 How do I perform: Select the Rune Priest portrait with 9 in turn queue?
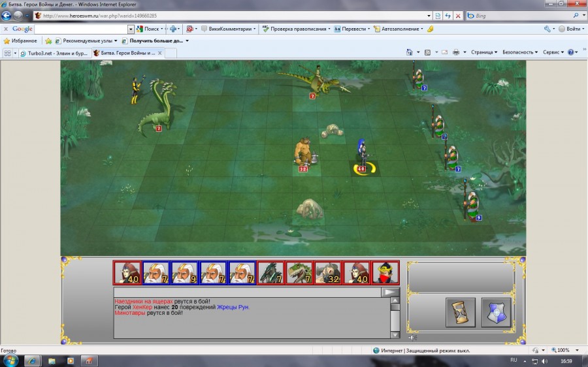point(184,272)
